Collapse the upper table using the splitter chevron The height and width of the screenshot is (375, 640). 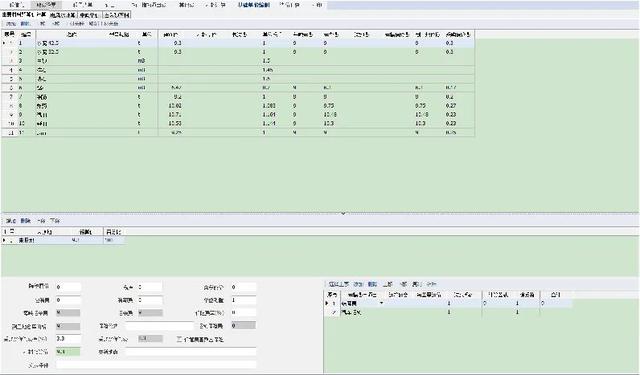pos(343,213)
